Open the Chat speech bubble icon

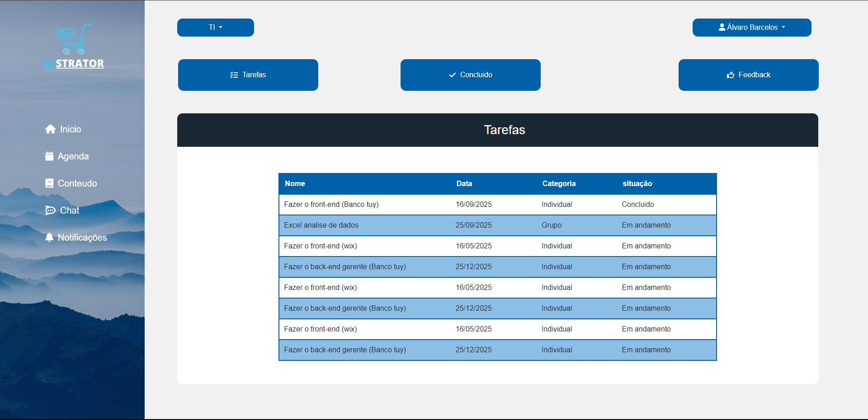(x=50, y=210)
